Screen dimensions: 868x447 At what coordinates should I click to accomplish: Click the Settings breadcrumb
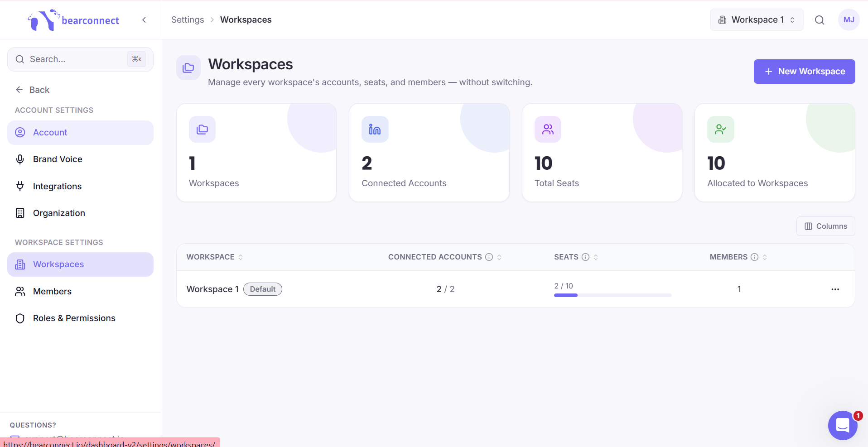pyautogui.click(x=188, y=20)
